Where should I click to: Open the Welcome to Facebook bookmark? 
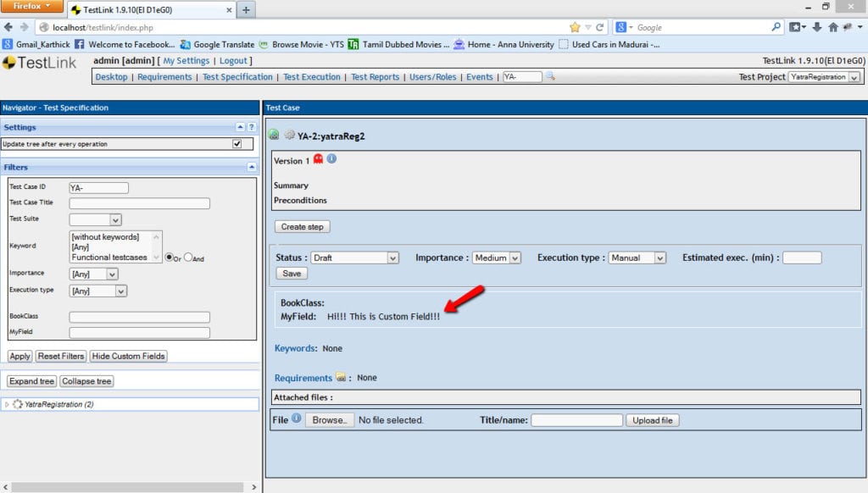point(124,44)
